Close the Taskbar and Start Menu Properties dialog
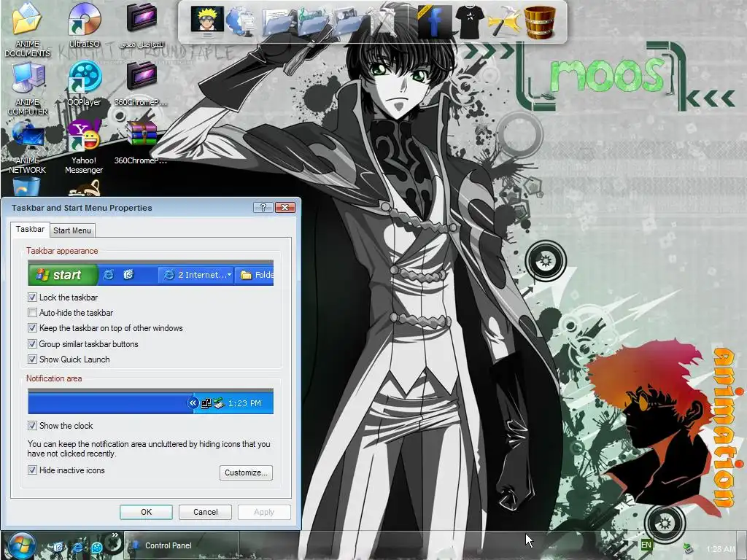 tap(285, 207)
